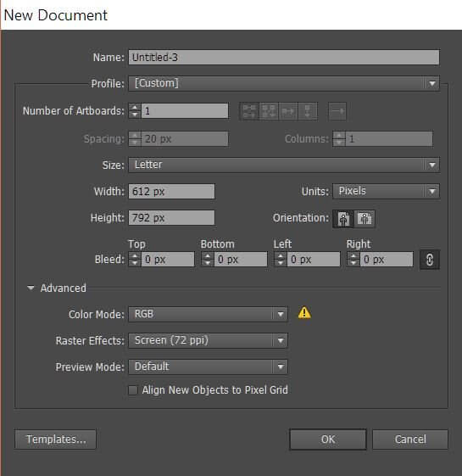Open the Profile dropdown
This screenshot has width=462, height=476.
pos(284,83)
